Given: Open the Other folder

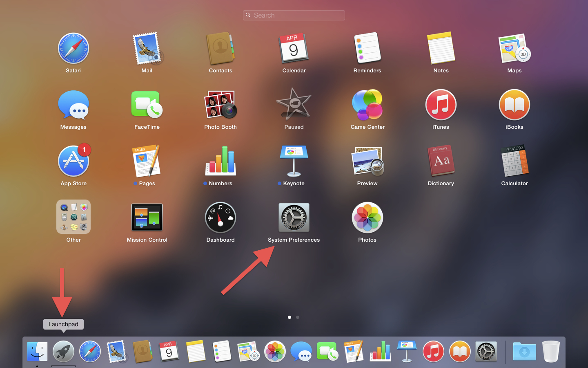Looking at the screenshot, I should (73, 217).
